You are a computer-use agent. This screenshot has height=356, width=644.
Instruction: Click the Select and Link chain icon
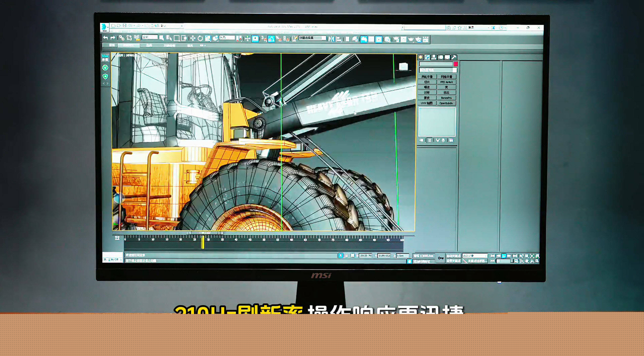122,38
